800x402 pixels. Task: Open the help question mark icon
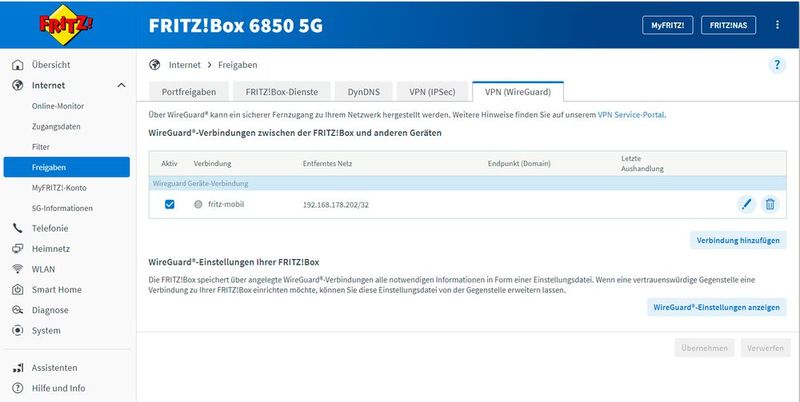(x=777, y=65)
